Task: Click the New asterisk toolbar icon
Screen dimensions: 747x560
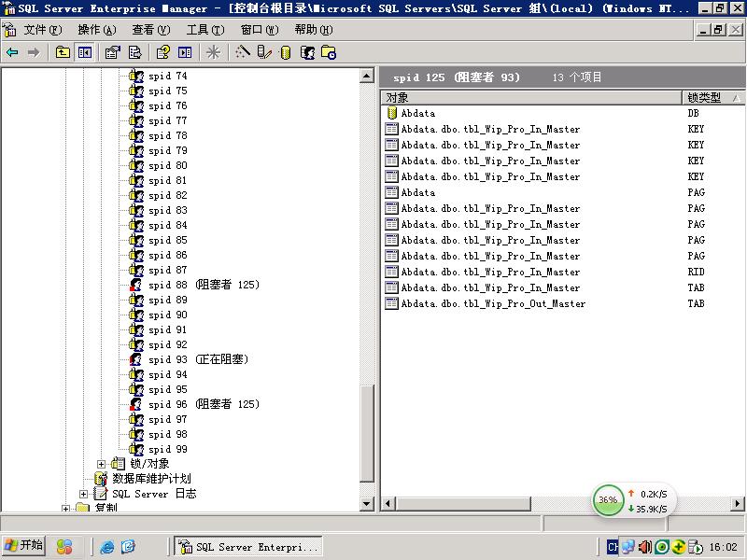Action: [213, 52]
